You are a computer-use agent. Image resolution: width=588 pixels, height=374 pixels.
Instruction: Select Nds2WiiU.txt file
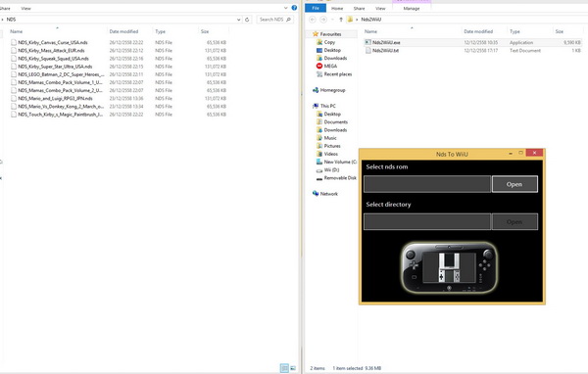(385, 51)
